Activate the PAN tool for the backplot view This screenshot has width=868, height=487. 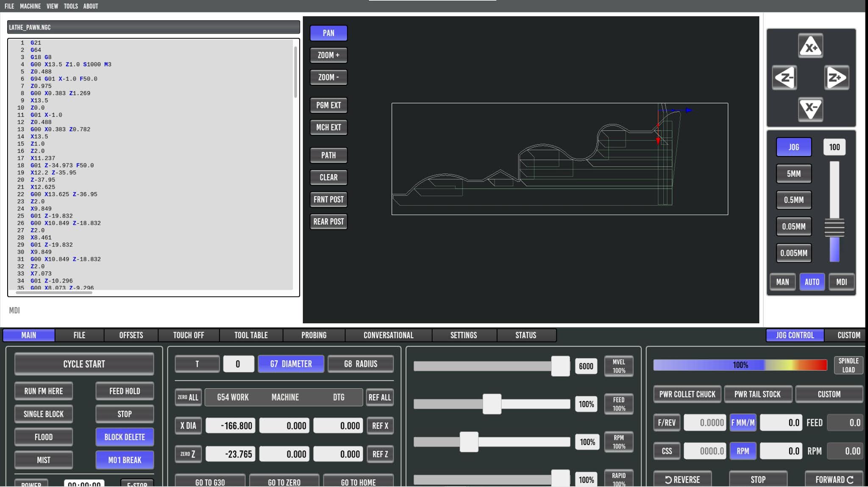(x=328, y=33)
